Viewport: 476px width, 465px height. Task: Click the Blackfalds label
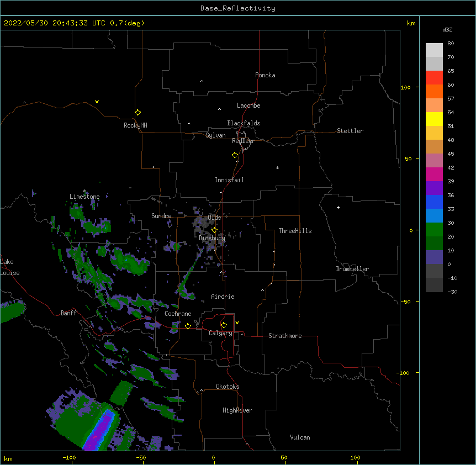[x=244, y=123]
